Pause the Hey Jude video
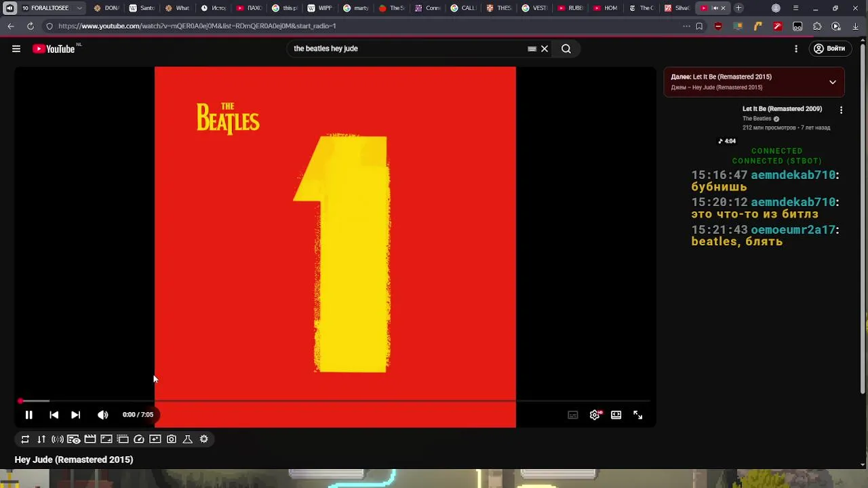Screen dimensions: 868x488 coord(28,415)
